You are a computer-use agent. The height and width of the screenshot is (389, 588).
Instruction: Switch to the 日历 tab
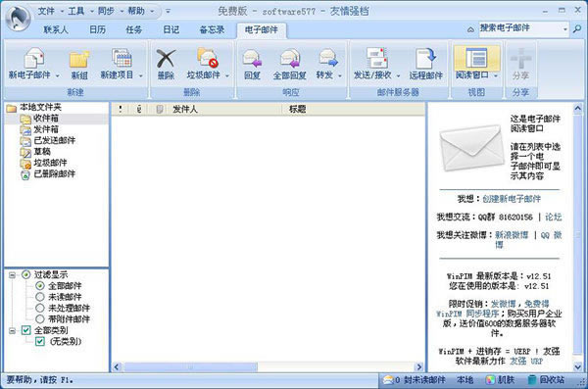pos(97,29)
